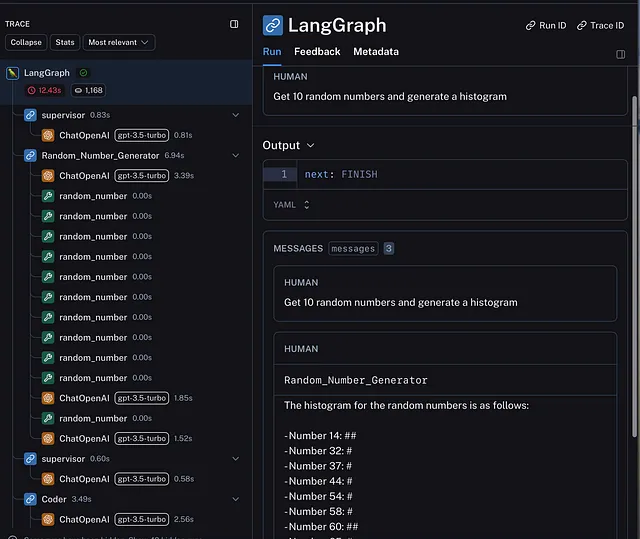Image resolution: width=640 pixels, height=539 pixels.
Task: Switch to the Run tab
Action: (x=272, y=52)
